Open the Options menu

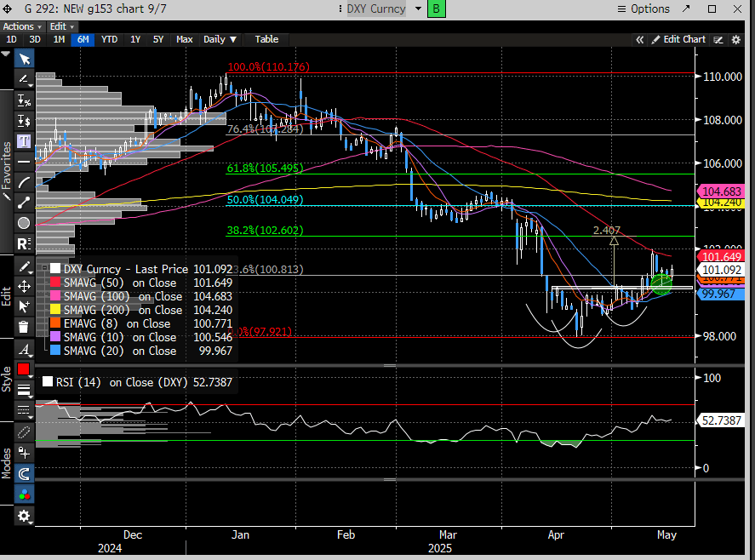pos(643,9)
